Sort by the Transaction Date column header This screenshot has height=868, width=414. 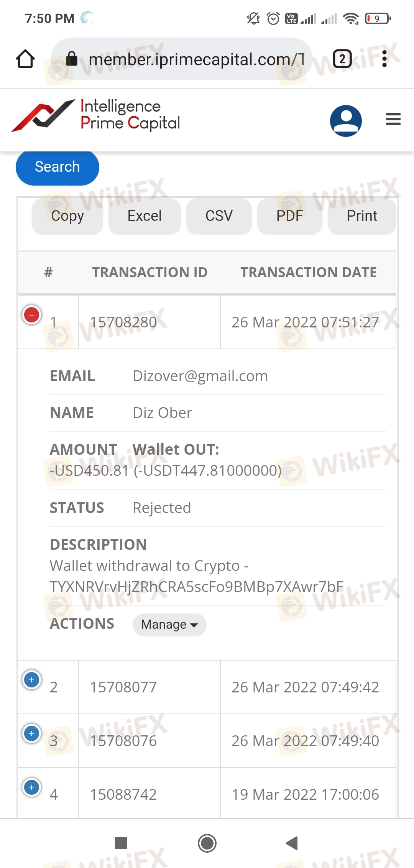coord(308,272)
